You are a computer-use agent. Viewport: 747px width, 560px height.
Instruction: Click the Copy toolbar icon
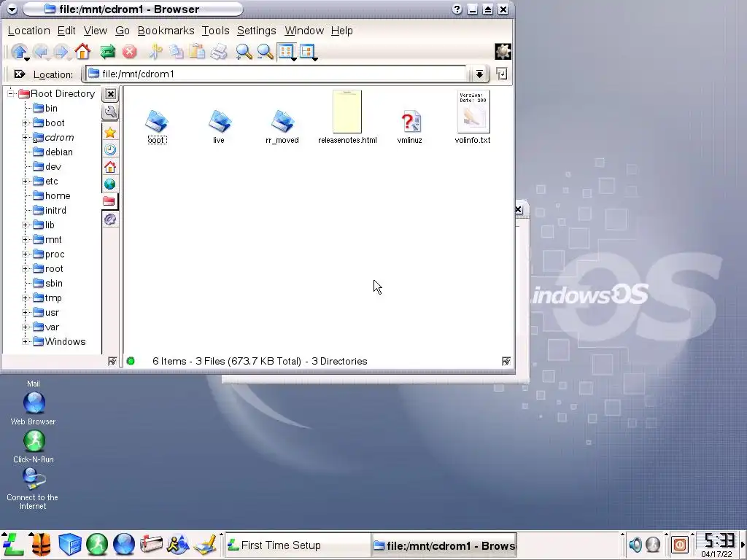coord(177,52)
